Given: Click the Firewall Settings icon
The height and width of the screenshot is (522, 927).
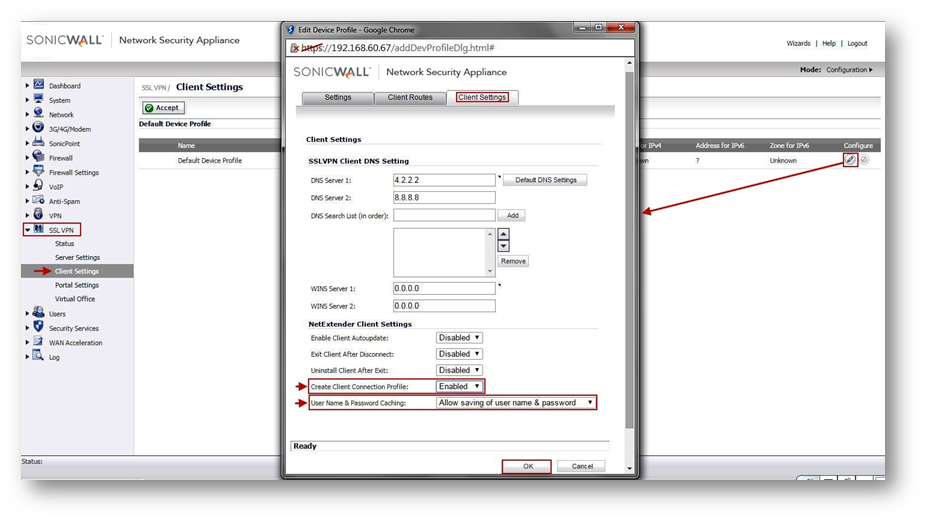Looking at the screenshot, I should [38, 171].
